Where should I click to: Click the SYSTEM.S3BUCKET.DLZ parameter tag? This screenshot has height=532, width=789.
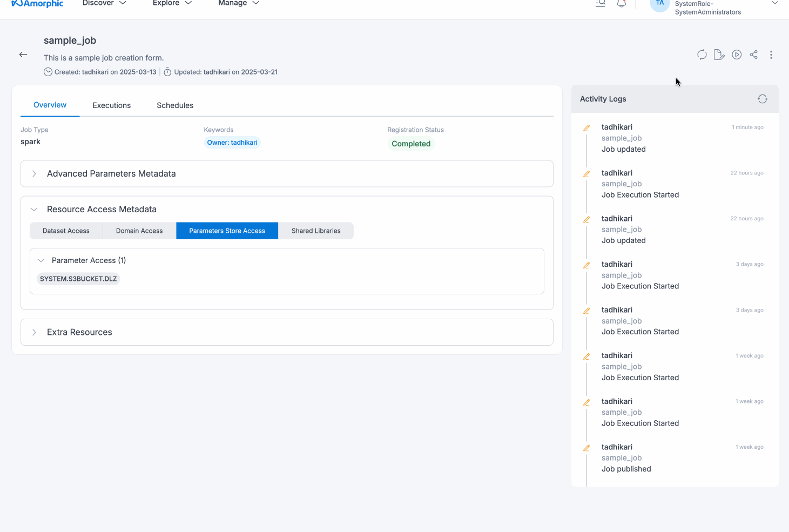pos(78,279)
